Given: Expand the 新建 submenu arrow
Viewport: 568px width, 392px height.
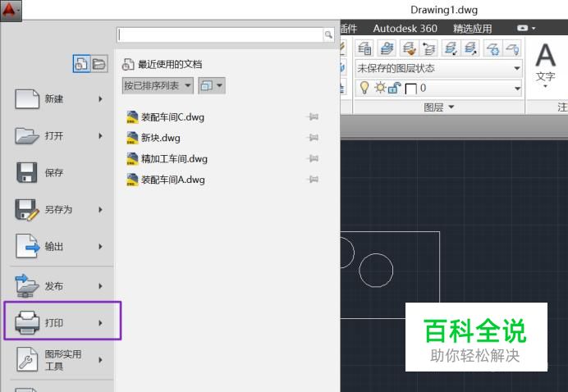Looking at the screenshot, I should [x=101, y=98].
